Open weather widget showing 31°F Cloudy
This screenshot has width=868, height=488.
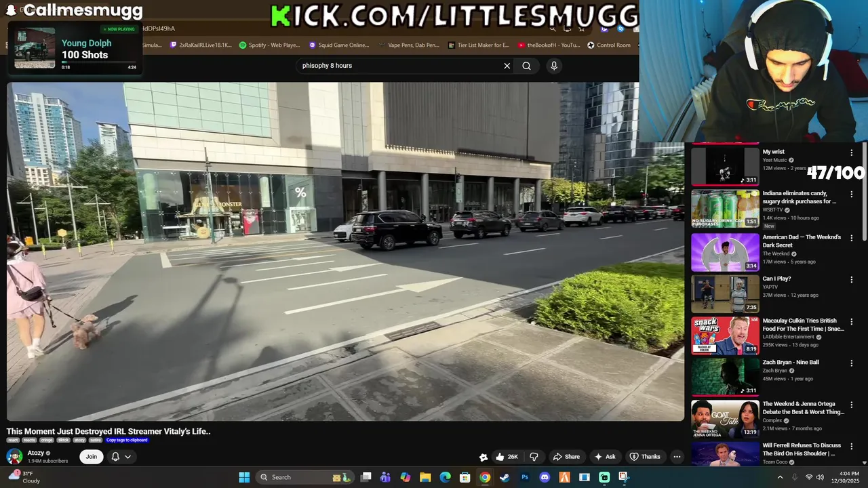(23, 477)
